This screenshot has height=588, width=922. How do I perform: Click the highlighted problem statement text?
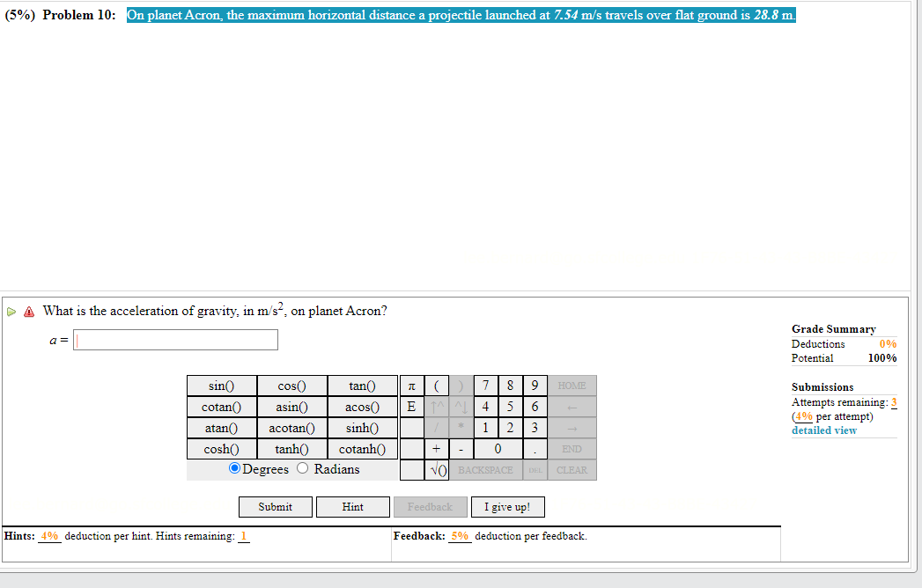click(x=461, y=15)
